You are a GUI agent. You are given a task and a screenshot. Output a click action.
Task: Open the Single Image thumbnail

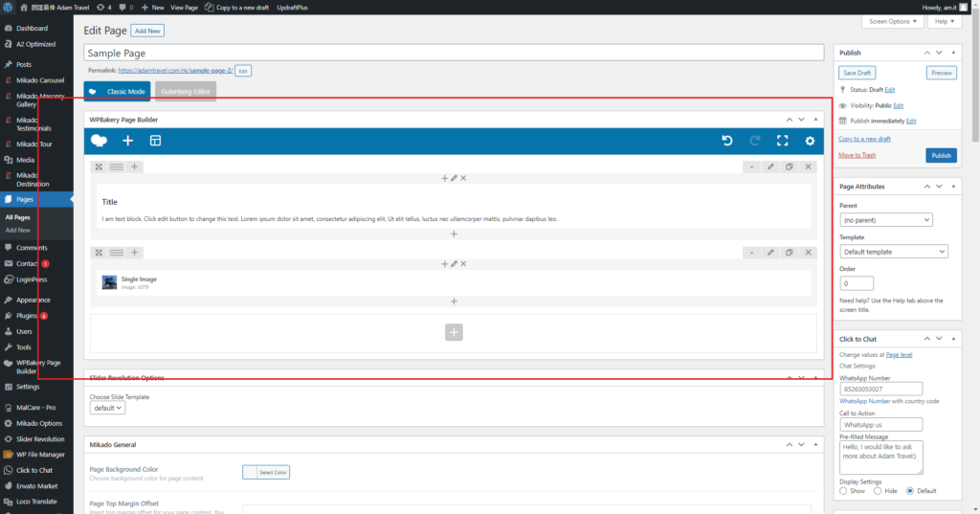click(x=109, y=282)
